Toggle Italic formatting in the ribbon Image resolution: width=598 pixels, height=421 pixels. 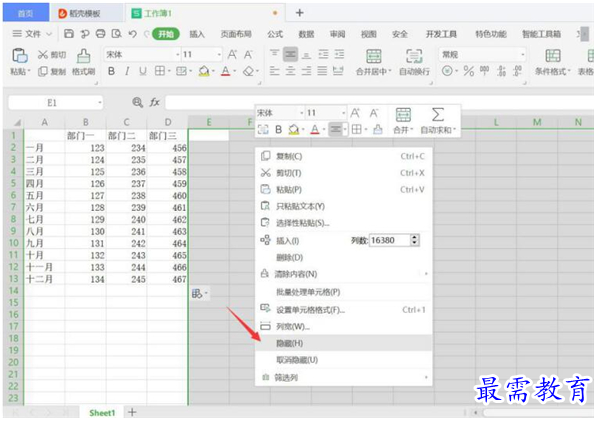coord(127,71)
